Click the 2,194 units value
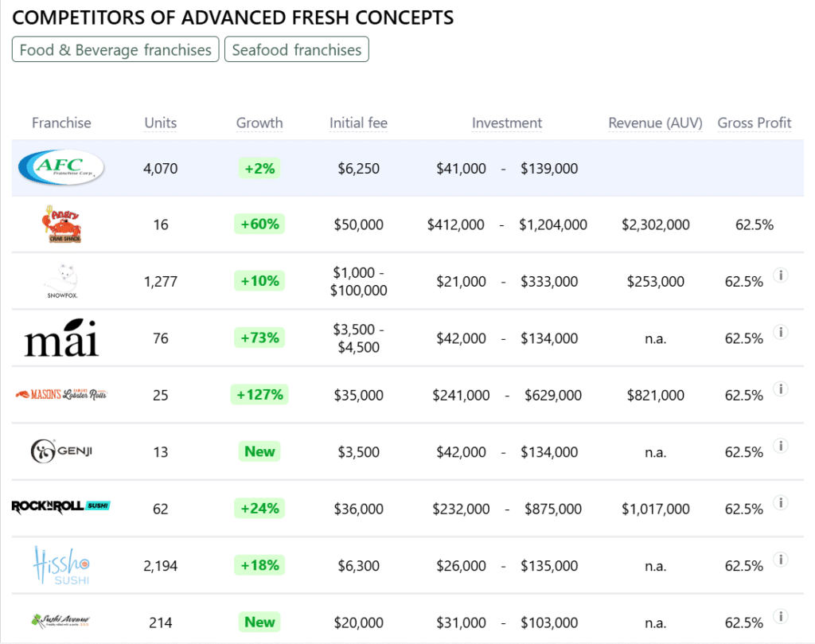Image resolution: width=815 pixels, height=644 pixels. (161, 565)
